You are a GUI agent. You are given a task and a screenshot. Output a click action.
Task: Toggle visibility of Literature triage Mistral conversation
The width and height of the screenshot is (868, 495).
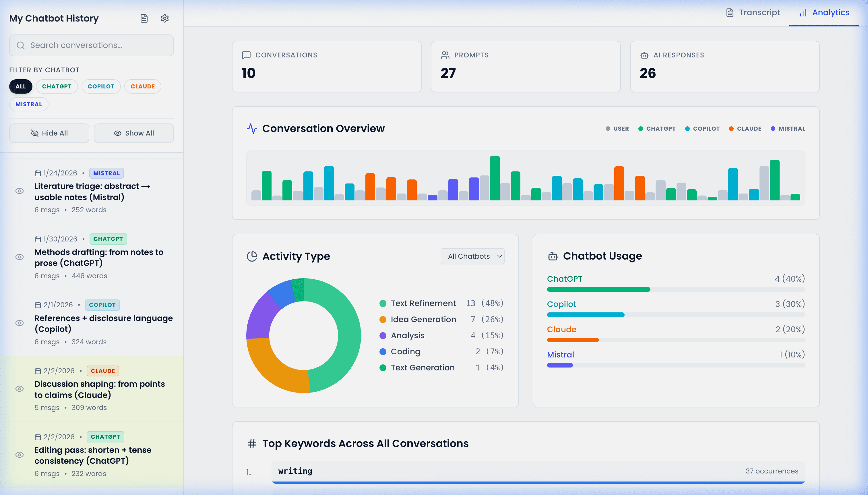(x=20, y=191)
